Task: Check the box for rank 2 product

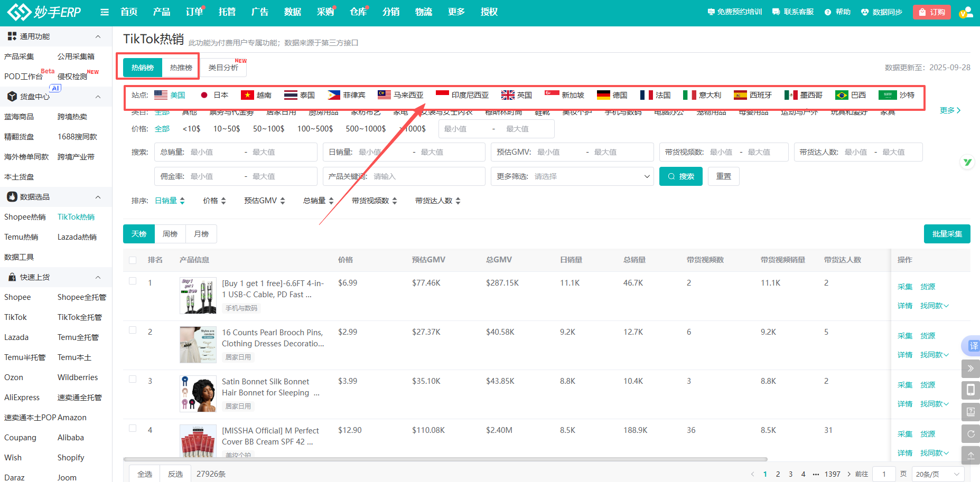Action: tap(133, 330)
